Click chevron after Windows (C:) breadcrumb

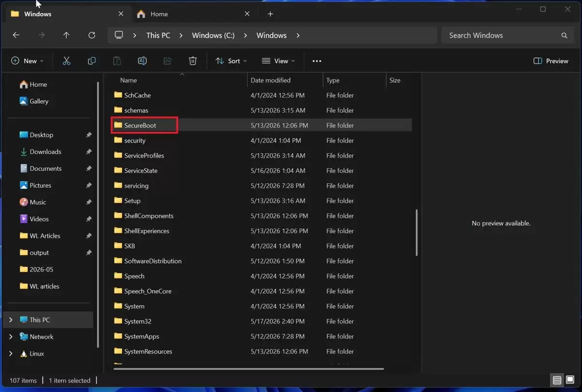pyautogui.click(x=245, y=35)
